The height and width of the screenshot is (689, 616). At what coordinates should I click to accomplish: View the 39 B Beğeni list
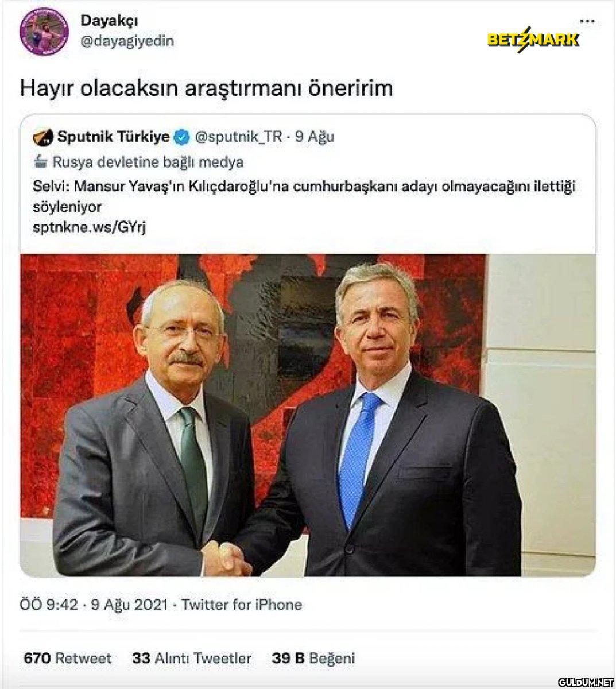pyautogui.click(x=313, y=658)
